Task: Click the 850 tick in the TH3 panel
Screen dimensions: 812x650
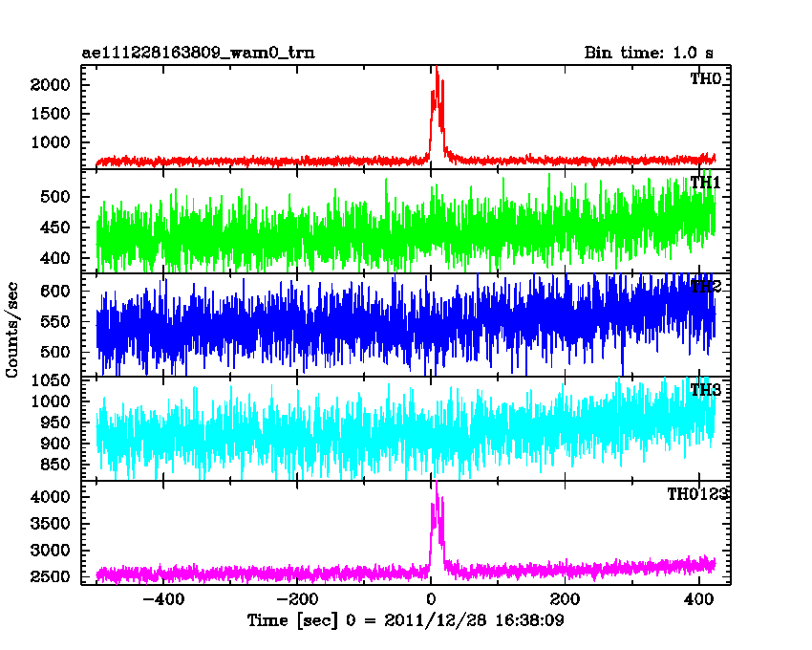Action: (54, 465)
